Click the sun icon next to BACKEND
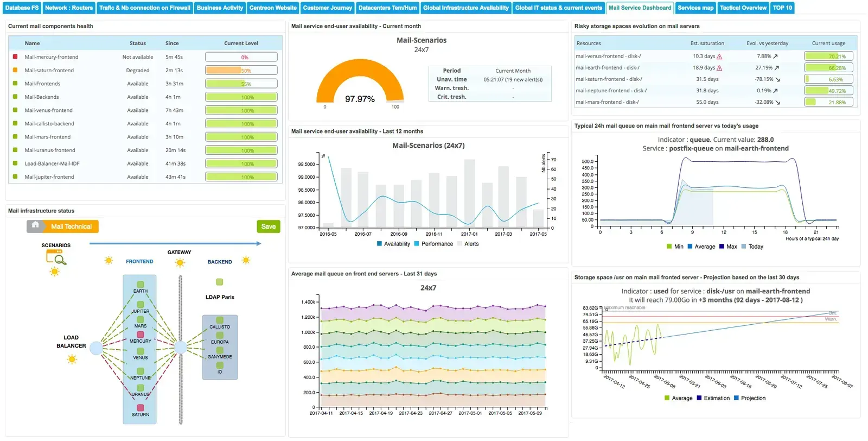Viewport: 868px width, 441px height. tap(246, 260)
